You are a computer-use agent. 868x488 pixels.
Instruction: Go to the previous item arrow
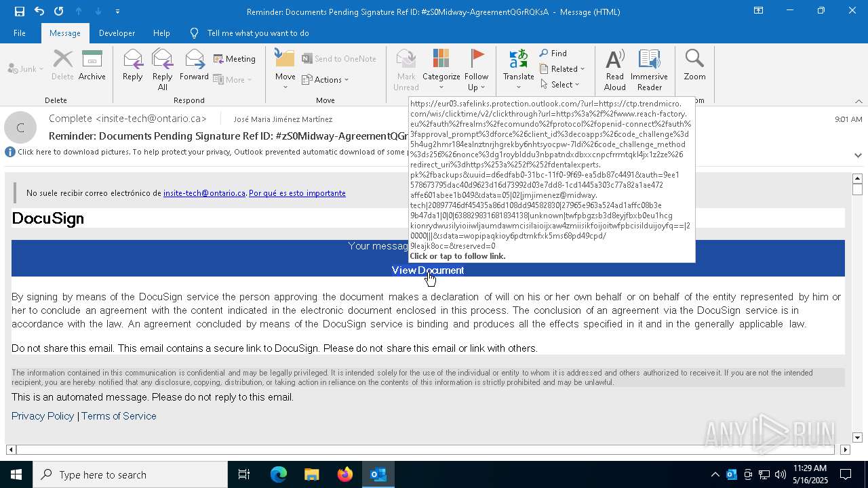pyautogui.click(x=78, y=12)
